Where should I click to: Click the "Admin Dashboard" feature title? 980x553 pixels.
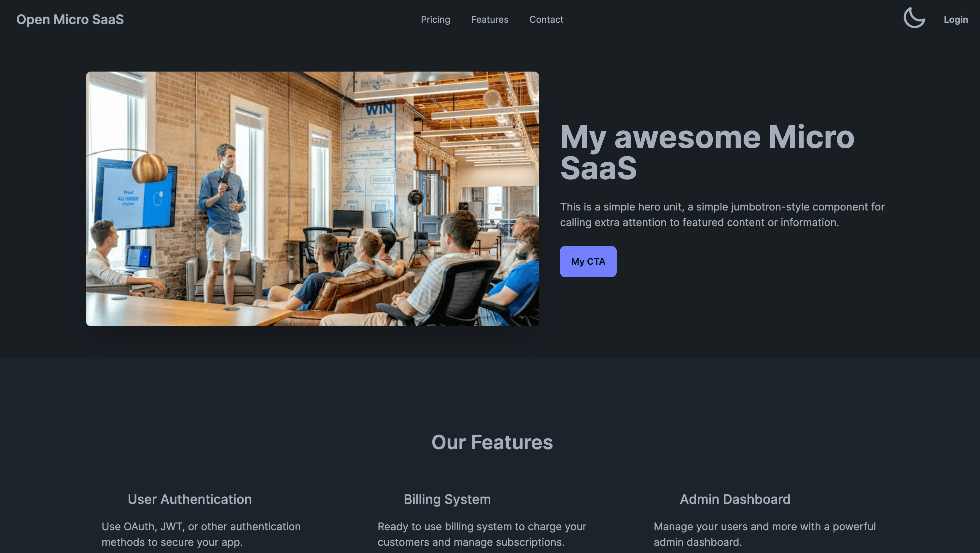[735, 499]
